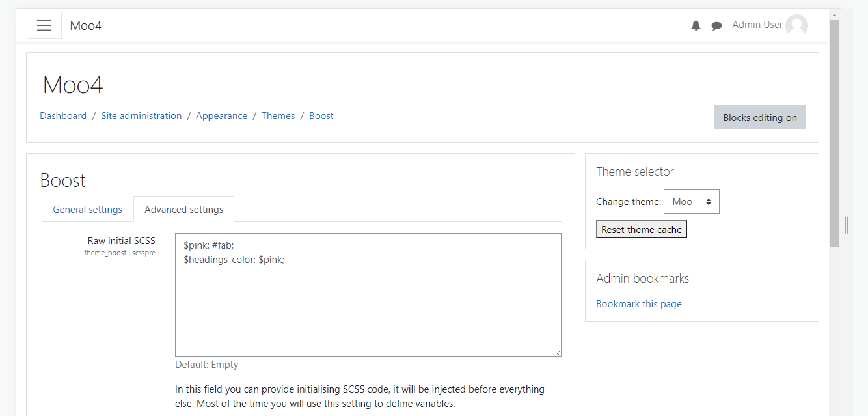This screenshot has width=868, height=416.
Task: Click the Admin User avatar picture
Action: click(x=796, y=25)
